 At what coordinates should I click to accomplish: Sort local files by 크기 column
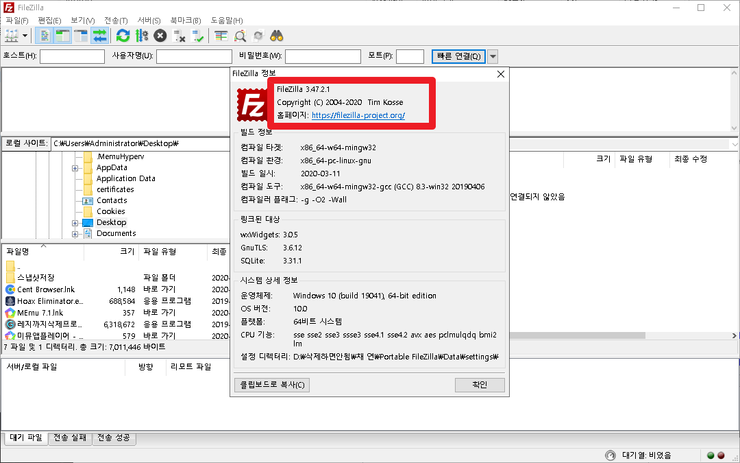[x=111, y=252]
